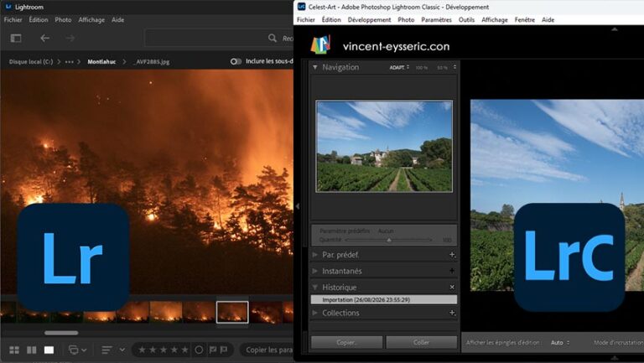Viewport: 644px width, 363px height.
Task: Select the 50 % zoom level in Navigation
Action: (442, 67)
